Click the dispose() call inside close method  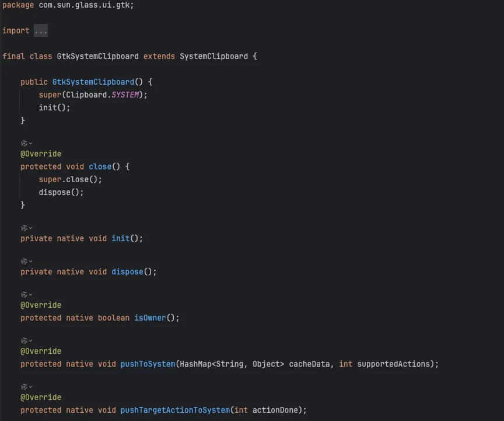pyautogui.click(x=61, y=193)
